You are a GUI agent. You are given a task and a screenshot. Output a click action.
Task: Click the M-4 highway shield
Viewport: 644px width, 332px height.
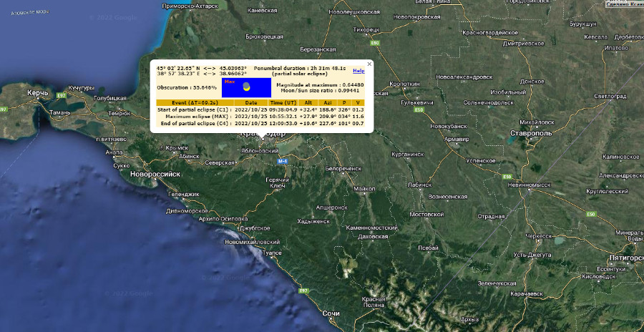[x=283, y=162]
